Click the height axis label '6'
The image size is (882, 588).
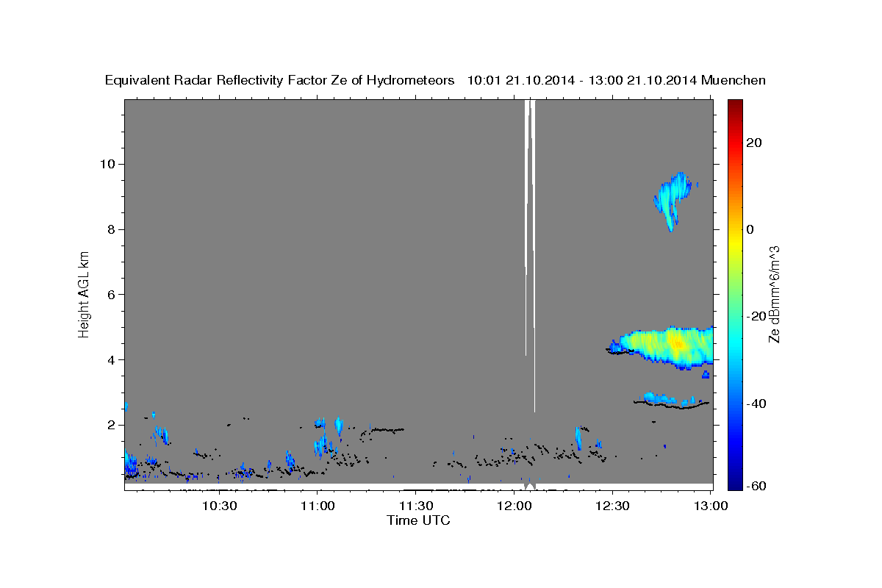pyautogui.click(x=113, y=295)
